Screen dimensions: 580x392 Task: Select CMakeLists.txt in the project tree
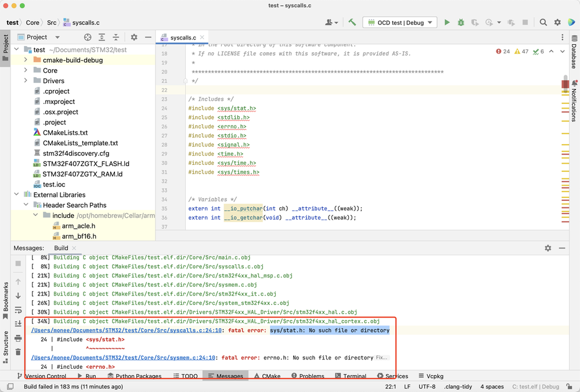[65, 132]
